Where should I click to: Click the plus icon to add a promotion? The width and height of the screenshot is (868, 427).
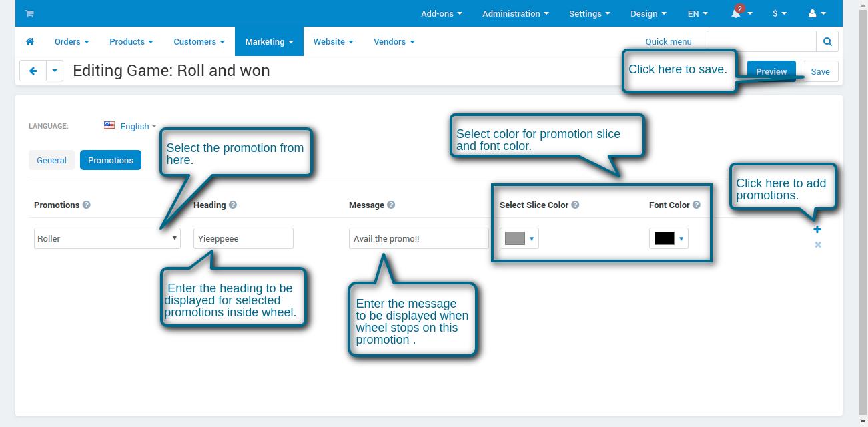817,229
